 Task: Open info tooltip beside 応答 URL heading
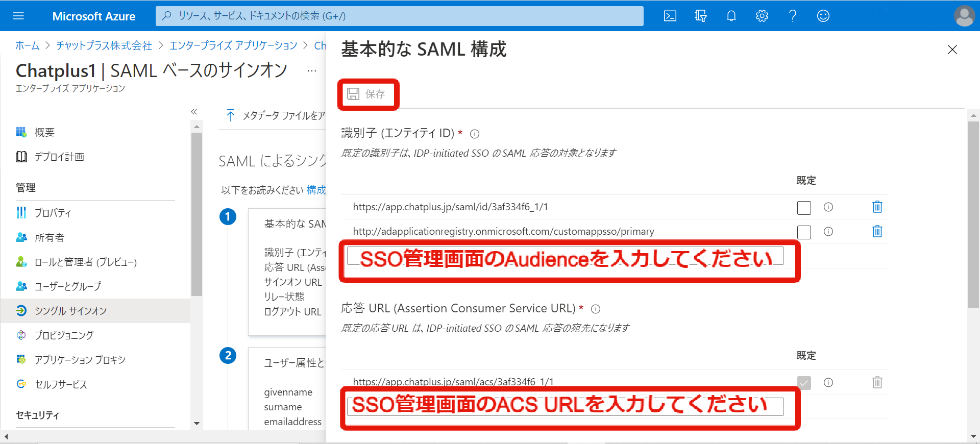(x=596, y=309)
